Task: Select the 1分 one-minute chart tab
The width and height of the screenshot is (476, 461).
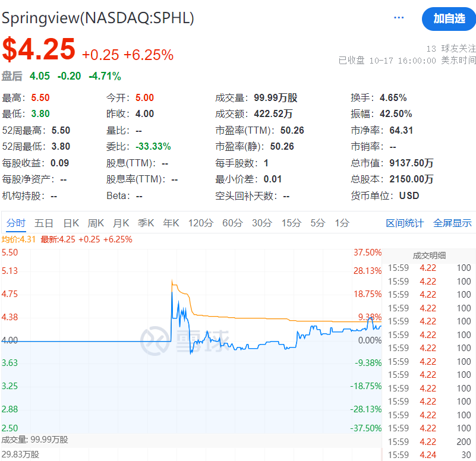Action: [x=341, y=223]
